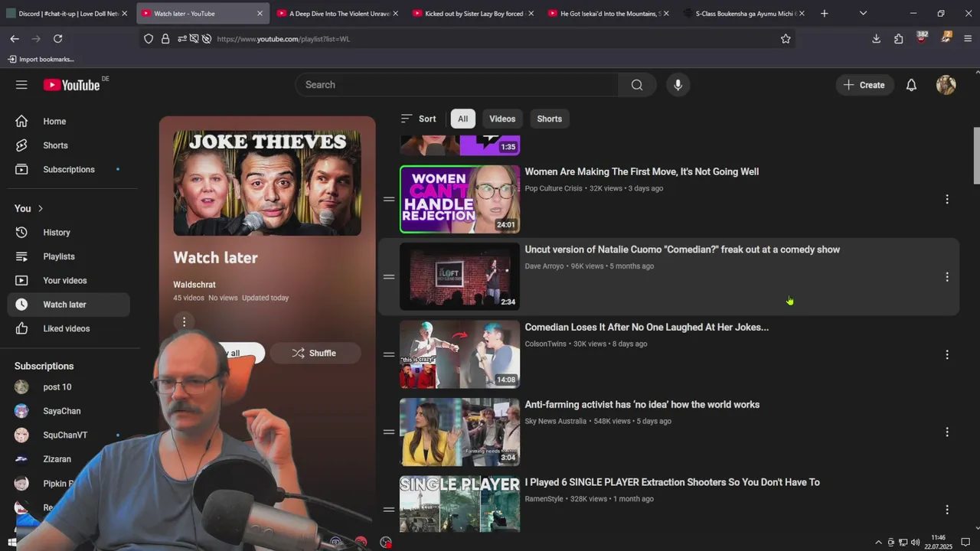This screenshot has width=980, height=551.
Task: Open the Sky News Australia channel link
Action: click(x=555, y=422)
